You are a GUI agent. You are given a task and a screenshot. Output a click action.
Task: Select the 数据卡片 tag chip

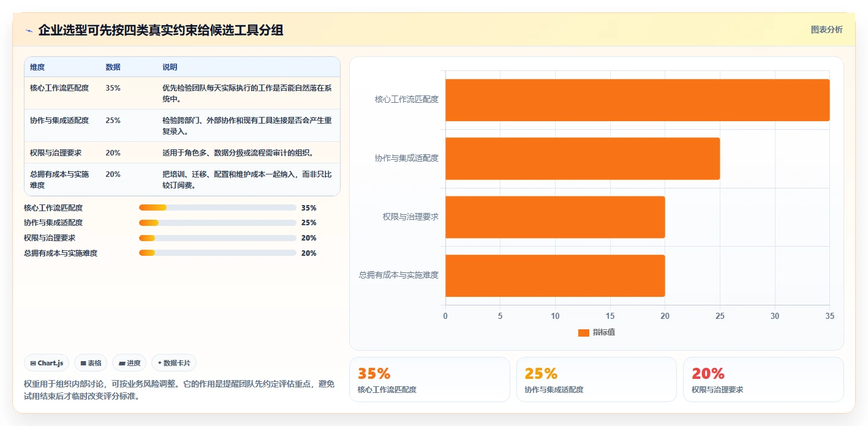174,363
